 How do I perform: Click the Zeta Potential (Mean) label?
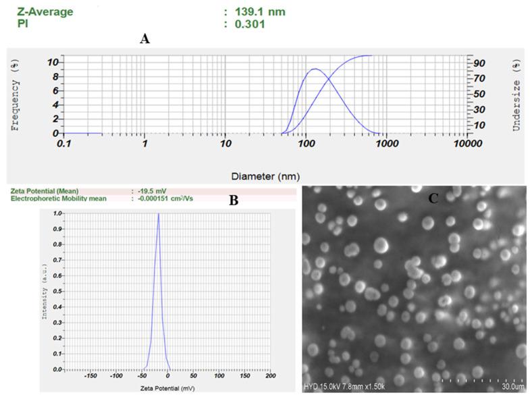click(x=45, y=191)
